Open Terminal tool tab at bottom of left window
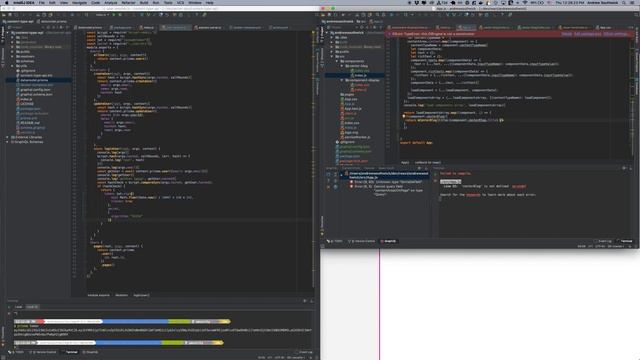Viewport: 640px width, 360px height. coord(70,352)
